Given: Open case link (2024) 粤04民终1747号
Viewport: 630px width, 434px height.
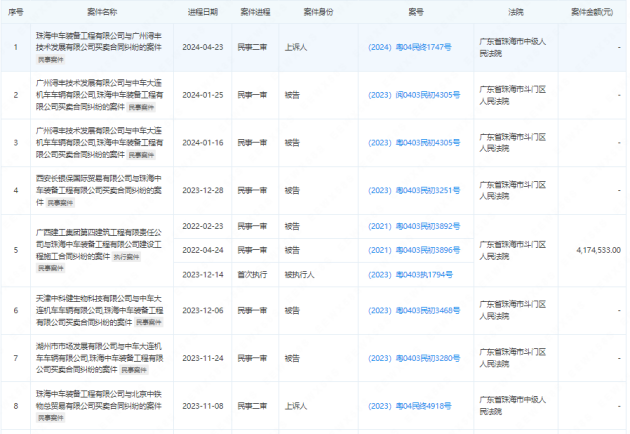Looking at the screenshot, I should 409,47.
